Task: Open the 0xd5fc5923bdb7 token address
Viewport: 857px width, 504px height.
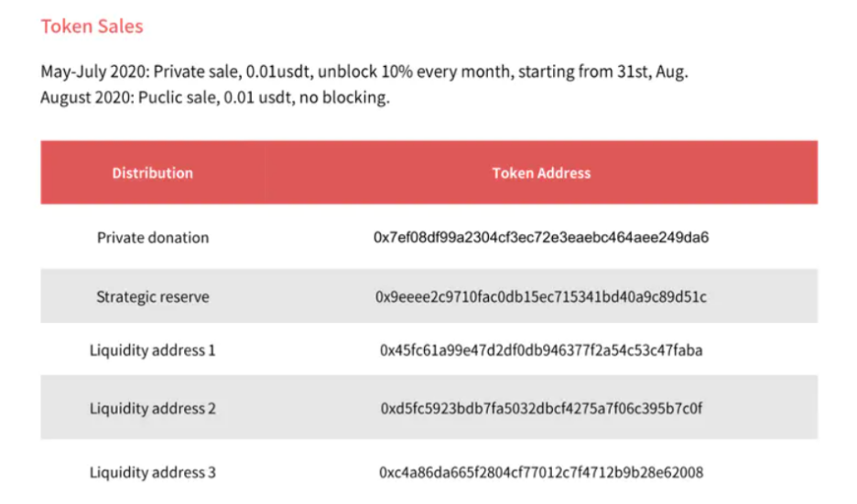Action: (541, 409)
